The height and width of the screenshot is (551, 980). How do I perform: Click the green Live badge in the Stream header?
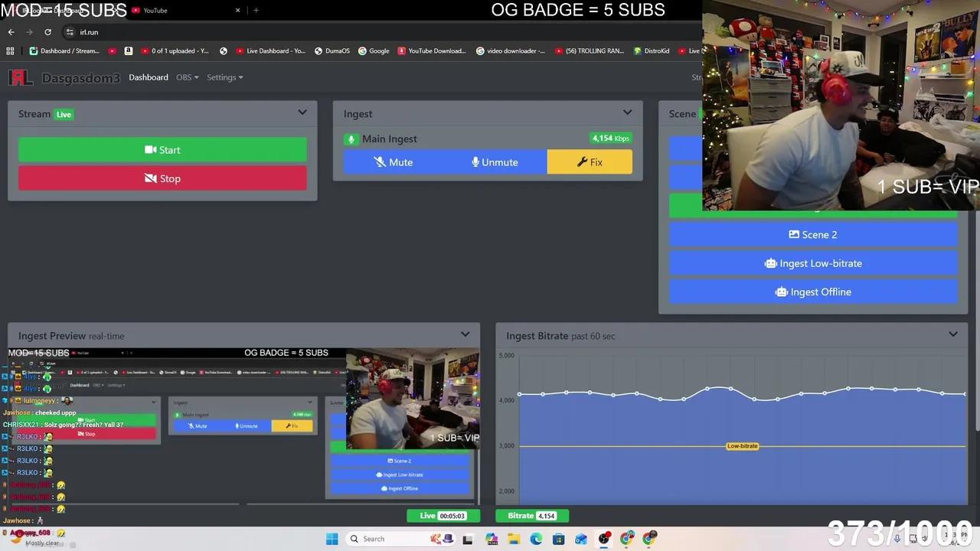pyautogui.click(x=64, y=115)
